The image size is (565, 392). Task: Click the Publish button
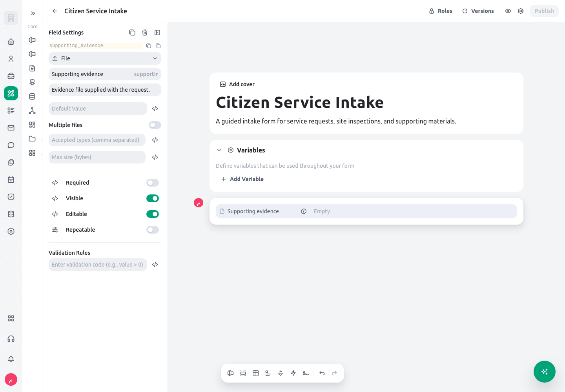coord(544,11)
